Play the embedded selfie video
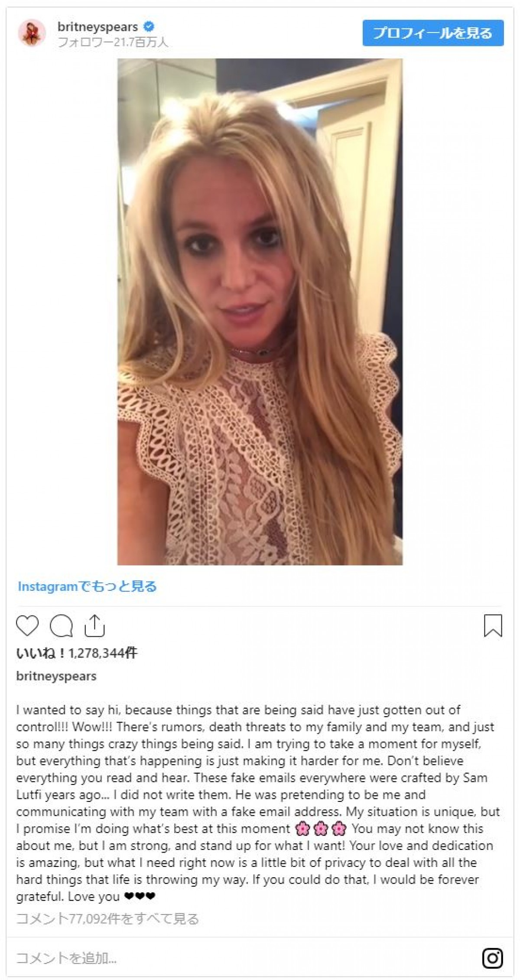The height and width of the screenshot is (980, 520). 260,312
